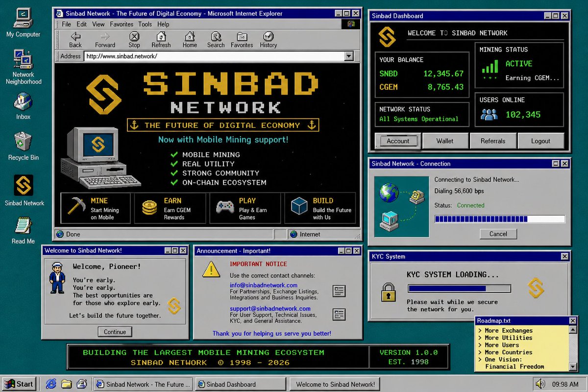This screenshot has height=392, width=588.
Task: Click the sailor character in Welcome dialog
Action: point(57,277)
